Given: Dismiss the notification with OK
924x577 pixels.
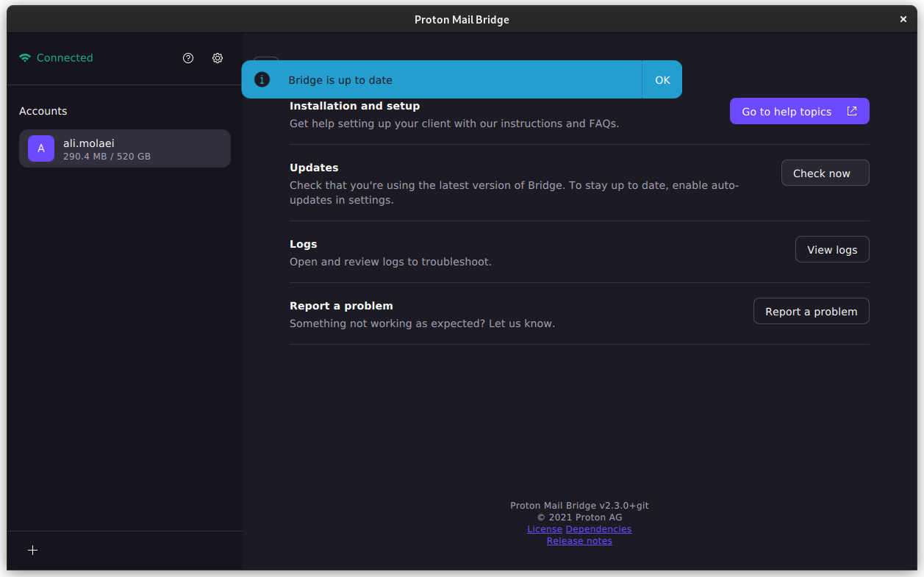Looking at the screenshot, I should tap(662, 79).
